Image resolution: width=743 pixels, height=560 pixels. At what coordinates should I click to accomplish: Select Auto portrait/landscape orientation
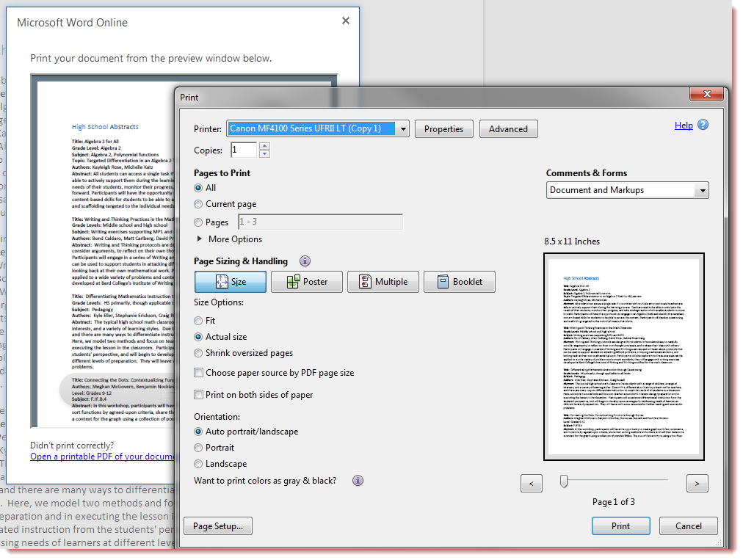click(198, 432)
